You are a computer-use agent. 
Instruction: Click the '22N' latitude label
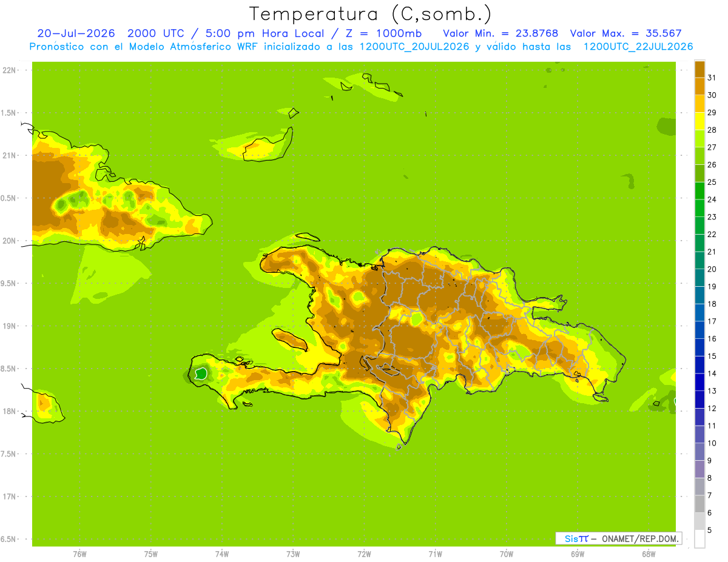pyautogui.click(x=9, y=70)
